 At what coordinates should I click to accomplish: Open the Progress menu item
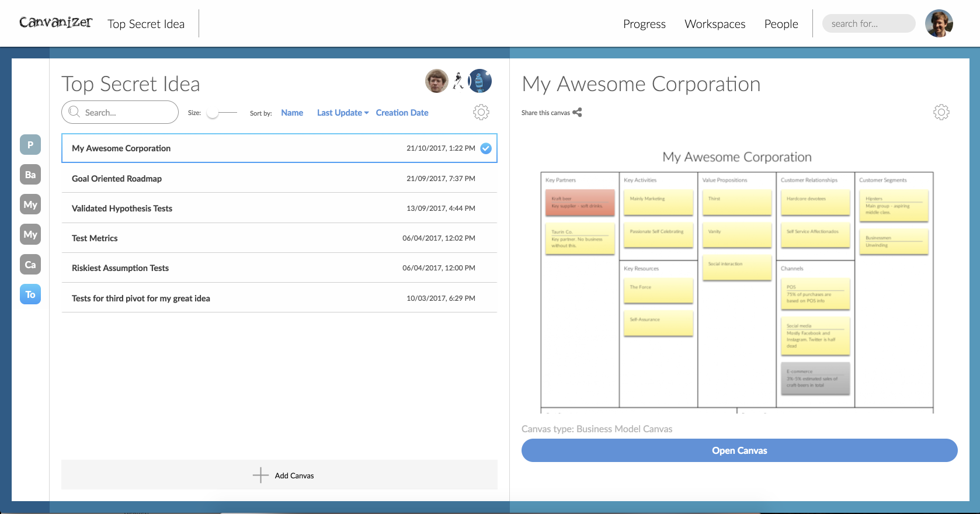coord(644,24)
